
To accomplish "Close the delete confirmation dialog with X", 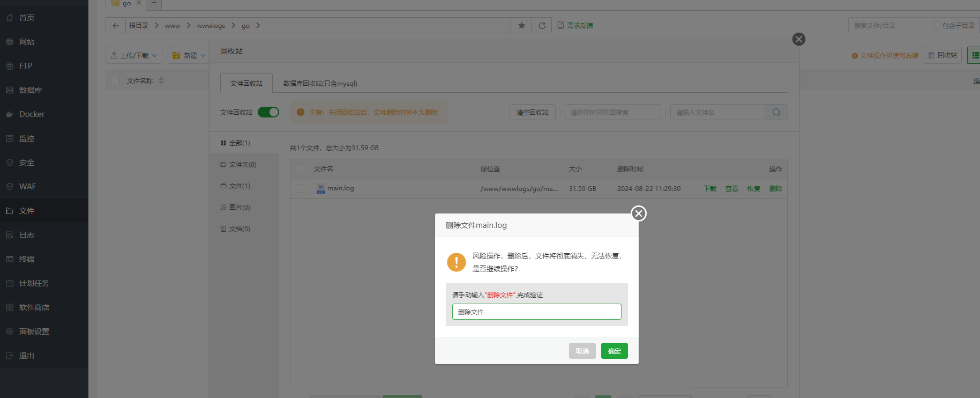I will pos(638,213).
